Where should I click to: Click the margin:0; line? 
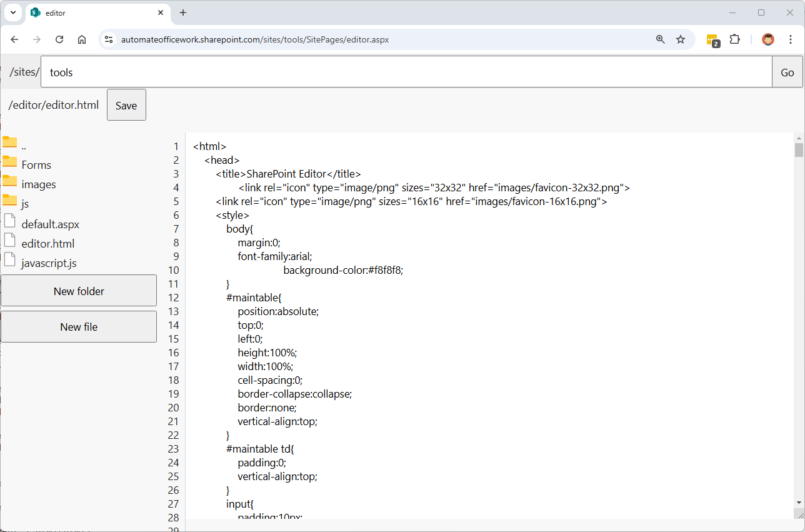[x=259, y=243]
